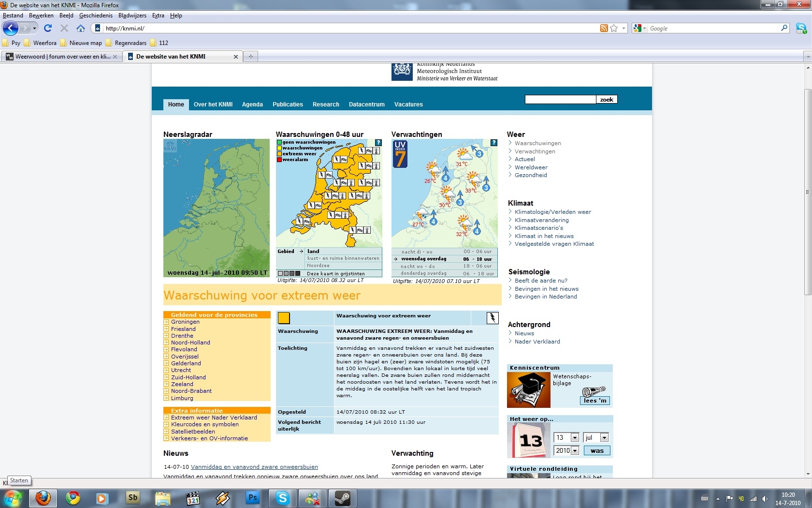Open the Publicaties navigation tab
Screen dimensions: 812x508
pyautogui.click(x=288, y=105)
